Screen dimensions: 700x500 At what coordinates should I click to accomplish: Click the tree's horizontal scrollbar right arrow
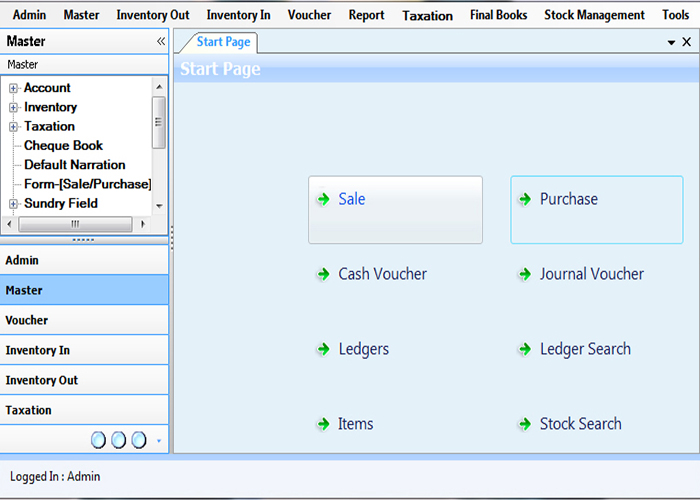[143, 224]
